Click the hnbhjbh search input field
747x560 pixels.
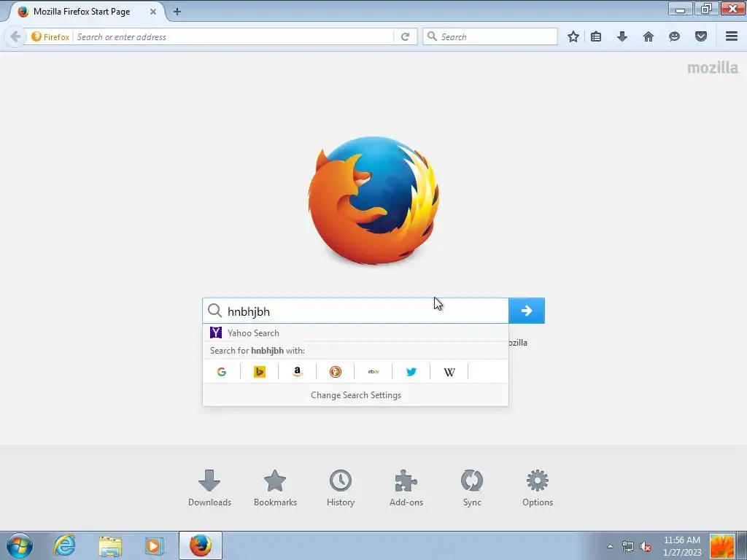click(x=355, y=311)
